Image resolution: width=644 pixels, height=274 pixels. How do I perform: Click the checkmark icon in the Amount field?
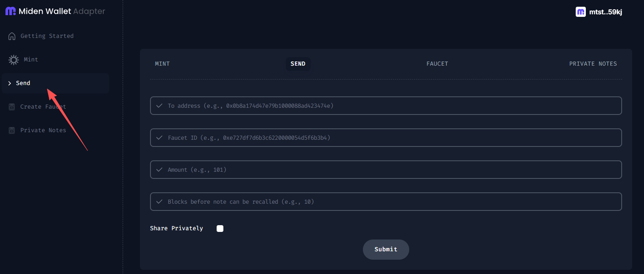159,169
